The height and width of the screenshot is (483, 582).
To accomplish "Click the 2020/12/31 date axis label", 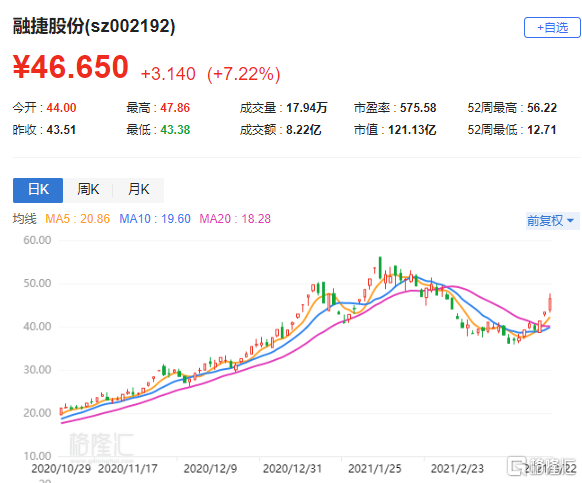I will [x=292, y=469].
